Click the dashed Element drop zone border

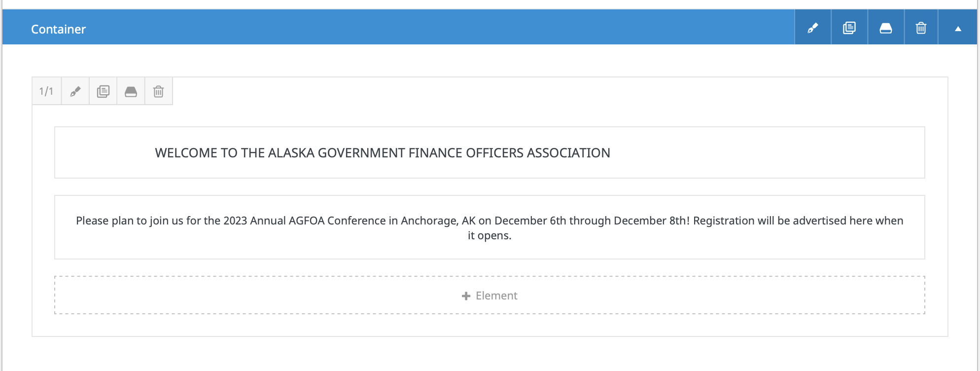[490, 276]
